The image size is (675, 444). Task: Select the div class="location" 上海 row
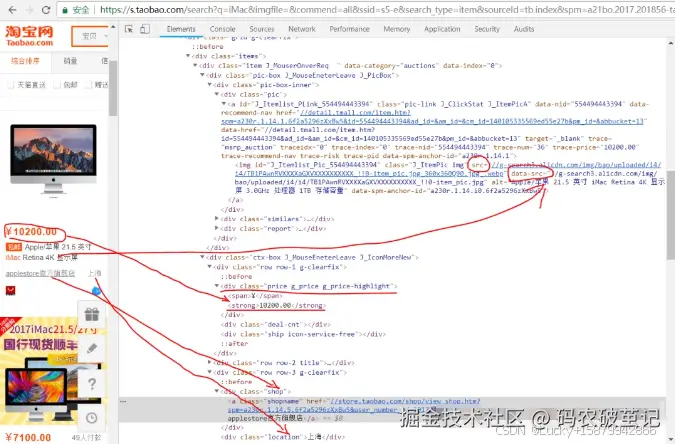click(x=283, y=437)
